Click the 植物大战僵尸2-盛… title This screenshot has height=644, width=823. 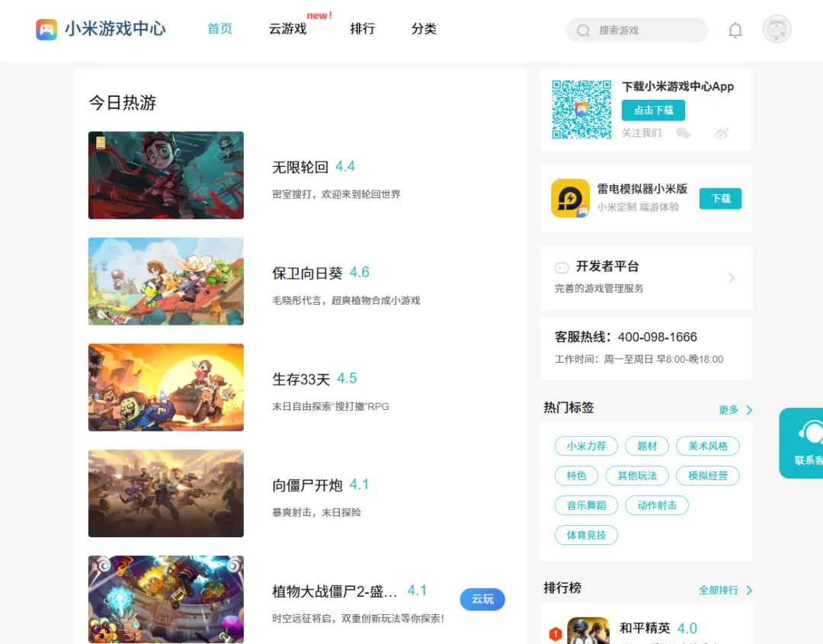pos(335,591)
